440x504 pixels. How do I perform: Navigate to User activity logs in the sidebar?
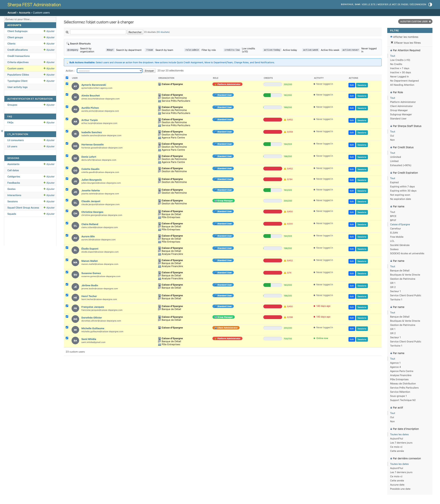[x=17, y=87]
